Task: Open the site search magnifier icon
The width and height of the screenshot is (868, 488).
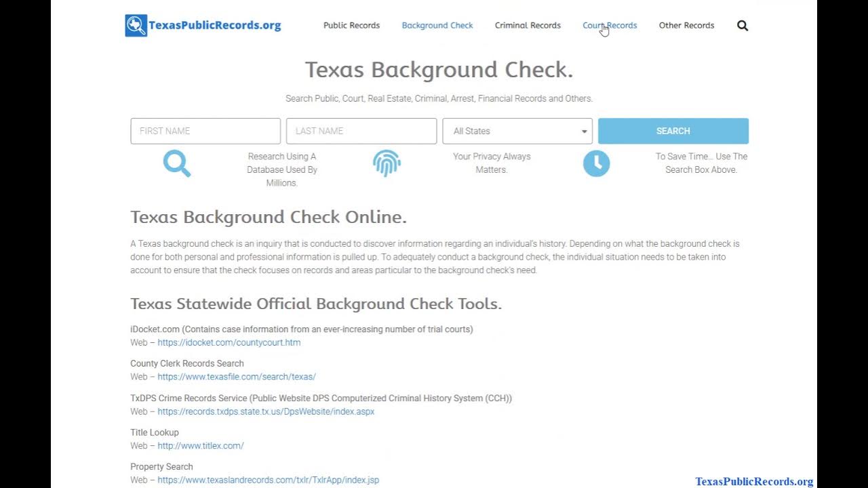Action: point(743,26)
